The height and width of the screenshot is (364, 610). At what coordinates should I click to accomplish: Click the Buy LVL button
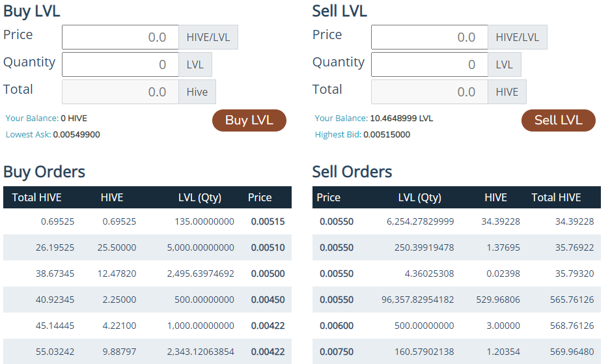pyautogui.click(x=249, y=120)
